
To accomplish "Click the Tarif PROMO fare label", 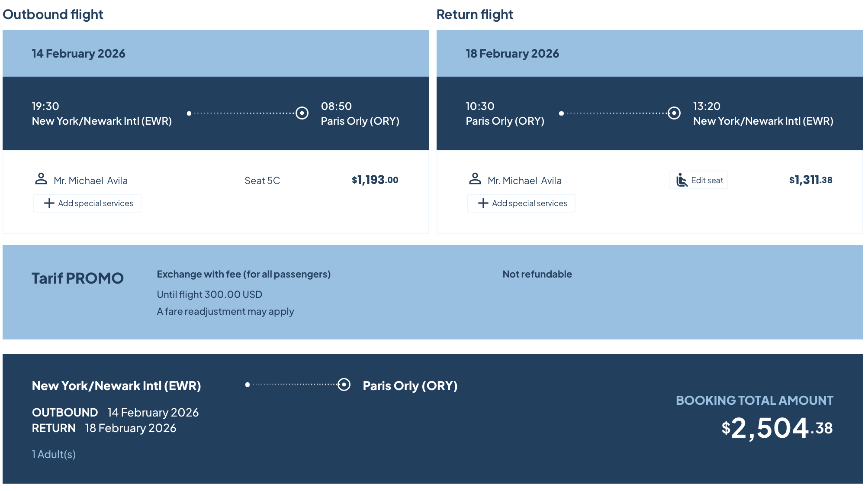I will coord(78,278).
